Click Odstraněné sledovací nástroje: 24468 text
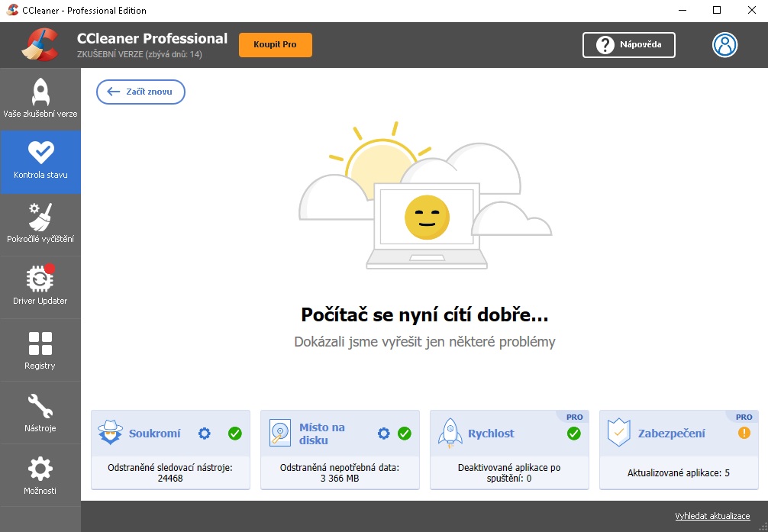Screen dimensions: 768x532 170,472
